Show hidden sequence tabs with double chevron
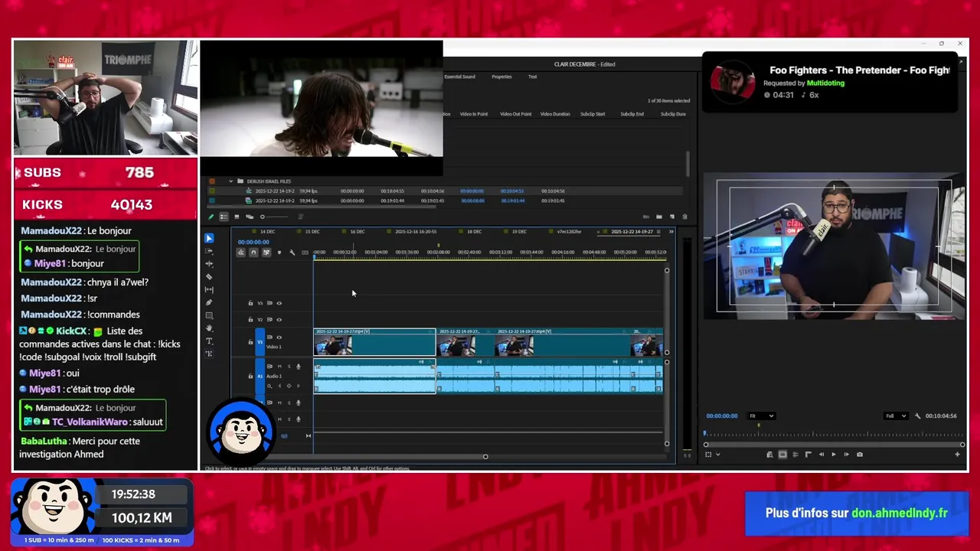The image size is (980, 551). (x=671, y=231)
